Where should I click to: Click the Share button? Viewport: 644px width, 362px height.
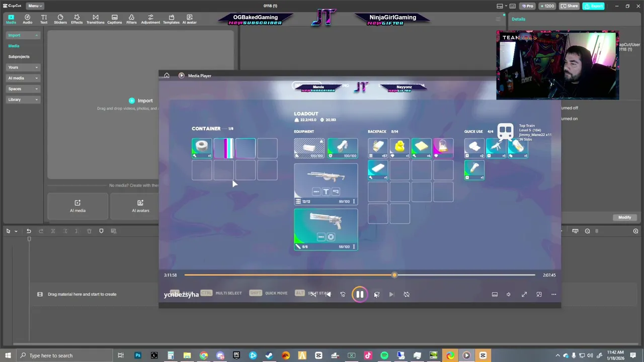coord(570,6)
